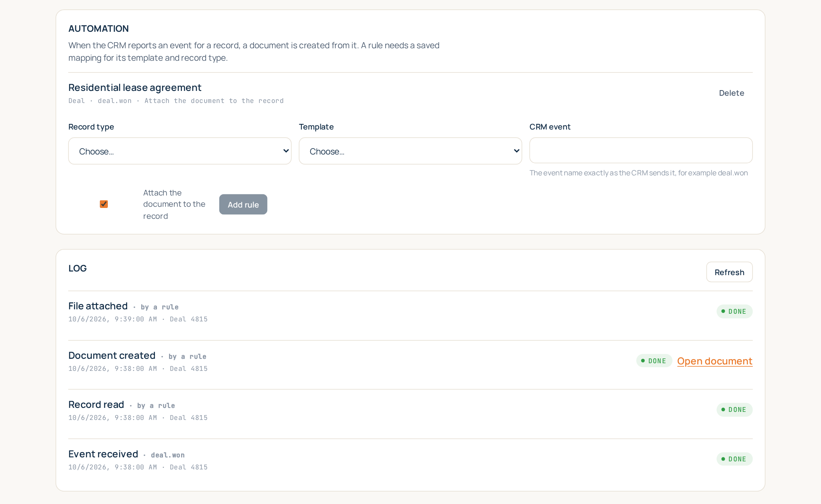Click the 'Attach the document to the record' label
This screenshot has height=504, width=821.
[x=174, y=204]
